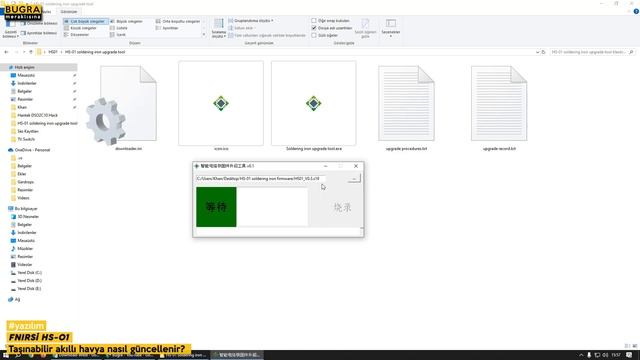
Task: Enable Gizli öğeler checkbox
Action: (x=314, y=35)
